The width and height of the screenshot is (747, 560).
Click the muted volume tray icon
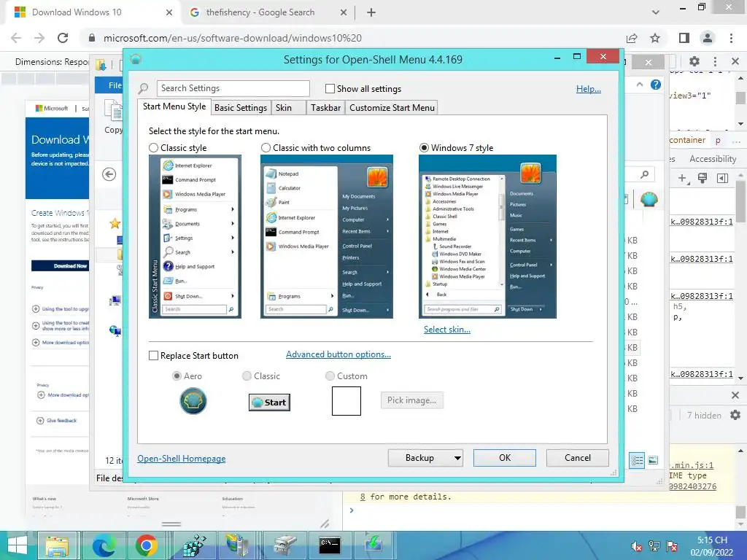(635, 546)
